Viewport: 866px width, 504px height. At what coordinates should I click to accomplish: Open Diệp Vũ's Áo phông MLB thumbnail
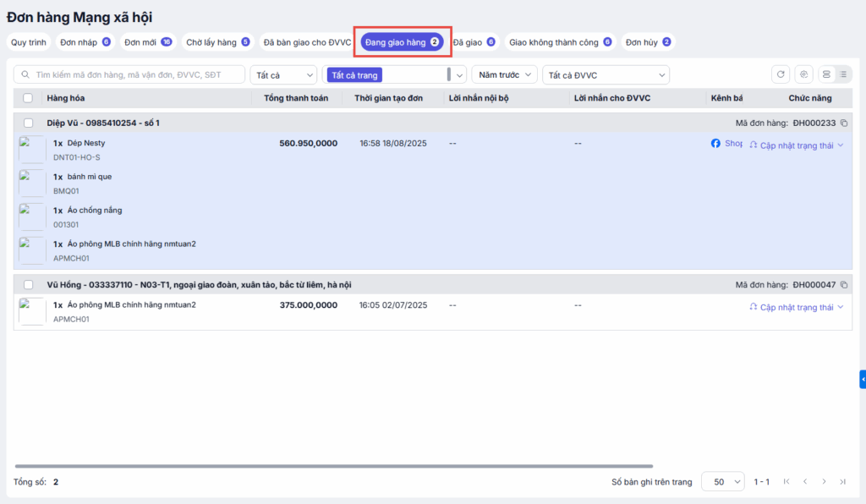click(31, 250)
